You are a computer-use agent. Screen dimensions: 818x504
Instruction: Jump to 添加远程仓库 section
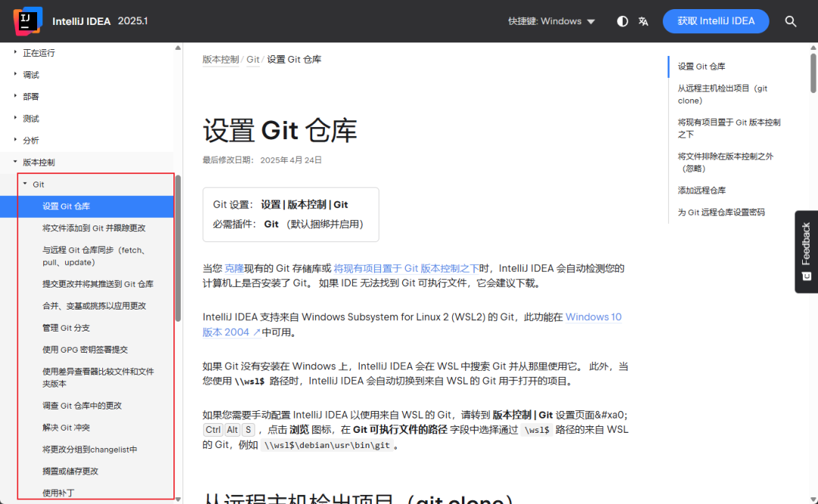(x=701, y=190)
